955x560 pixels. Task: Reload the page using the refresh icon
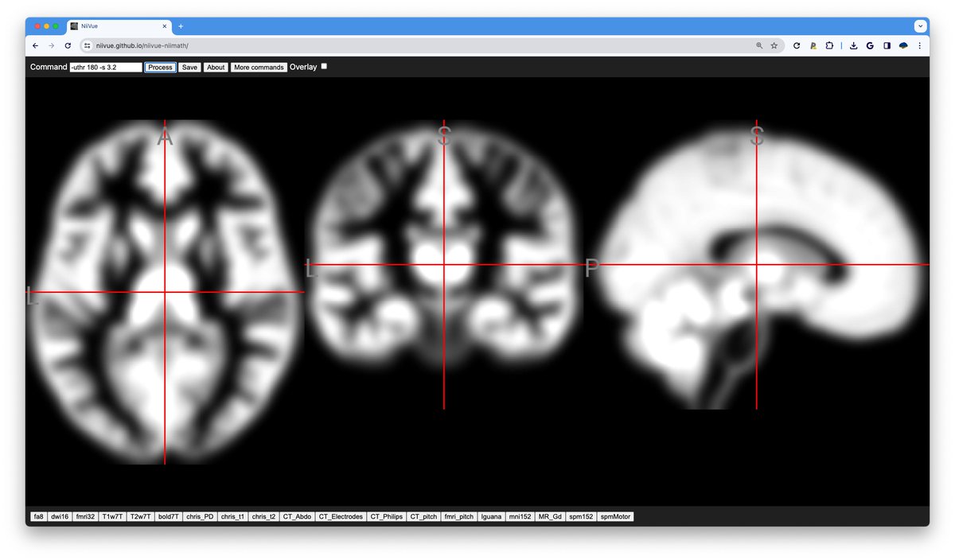point(68,45)
